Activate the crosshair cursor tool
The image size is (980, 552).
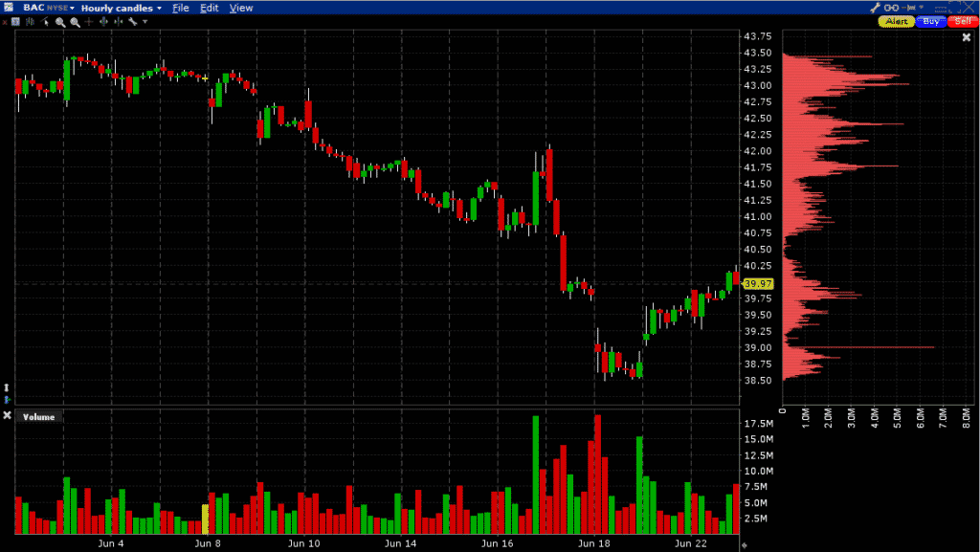(89, 20)
